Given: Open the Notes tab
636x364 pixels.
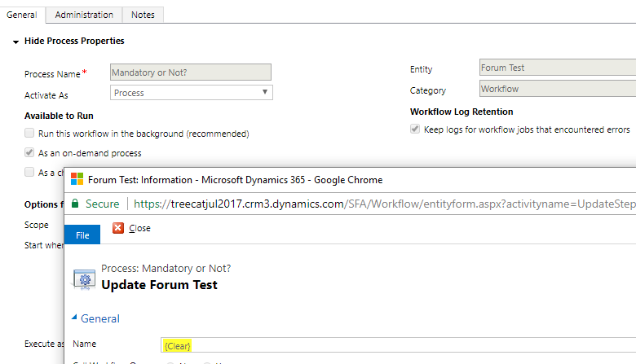Looking at the screenshot, I should click(x=143, y=15).
